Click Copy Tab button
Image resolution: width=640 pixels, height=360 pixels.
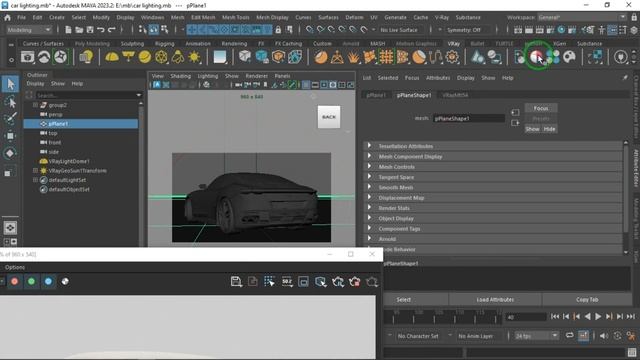[x=587, y=300]
